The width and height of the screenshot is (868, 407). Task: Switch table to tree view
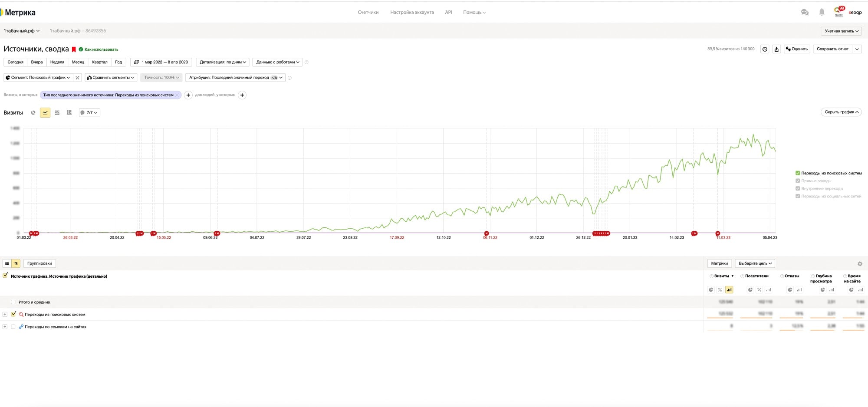tap(16, 263)
